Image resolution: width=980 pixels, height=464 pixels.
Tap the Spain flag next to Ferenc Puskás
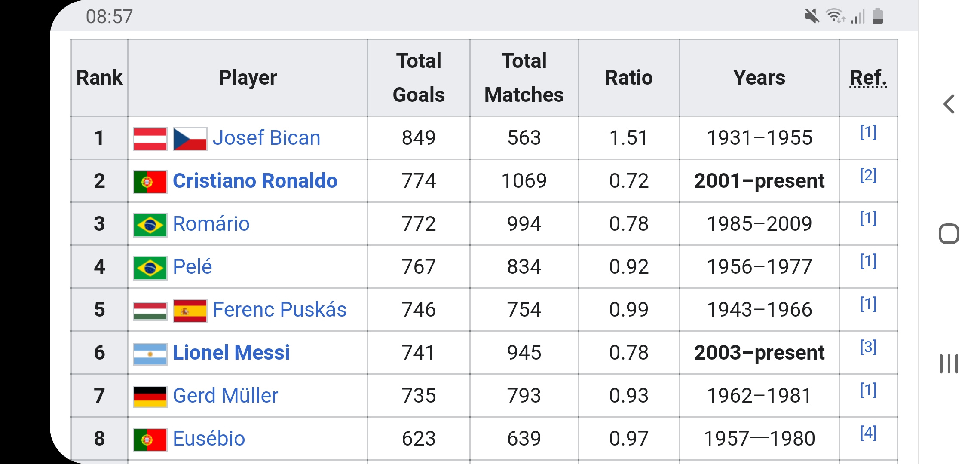190,311
